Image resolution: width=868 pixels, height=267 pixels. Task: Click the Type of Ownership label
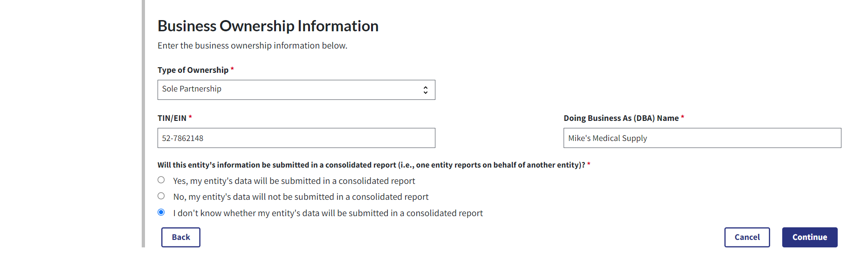[x=193, y=70]
